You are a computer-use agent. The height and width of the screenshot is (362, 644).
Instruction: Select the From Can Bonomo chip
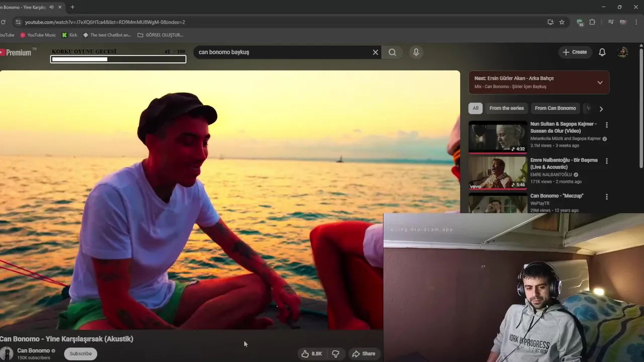(x=555, y=108)
